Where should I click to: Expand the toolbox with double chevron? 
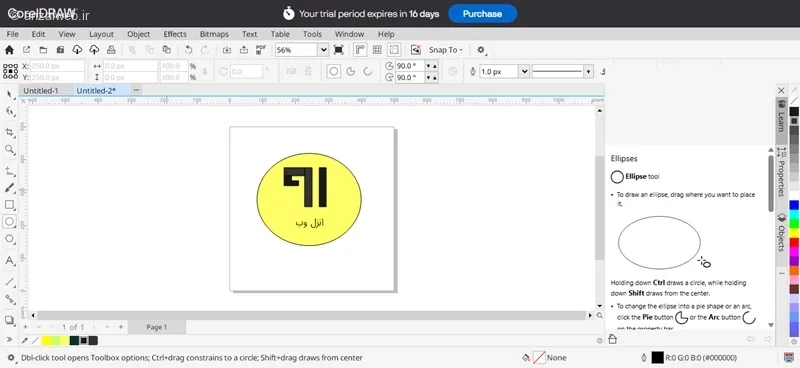tap(9, 339)
